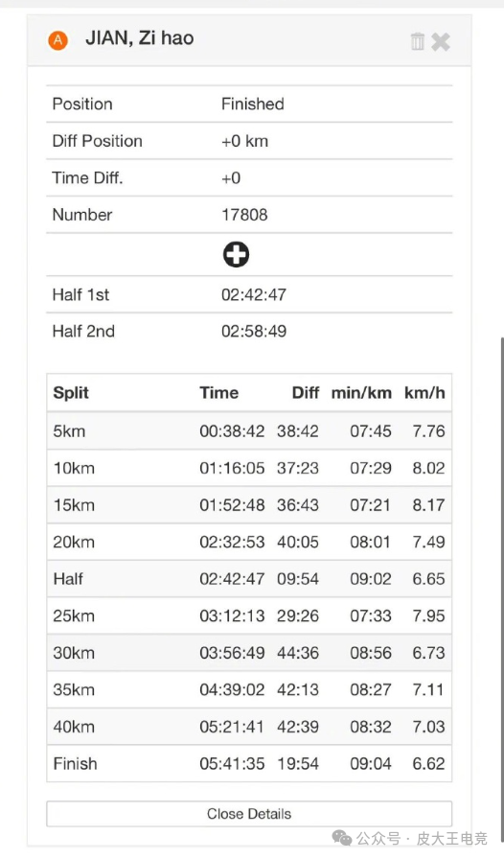Delete runner with trash icon
The image size is (504, 859).
pos(418,41)
